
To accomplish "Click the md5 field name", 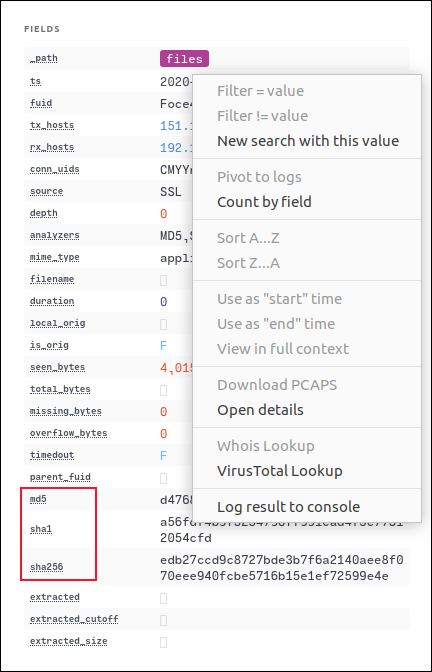I will point(38,499).
